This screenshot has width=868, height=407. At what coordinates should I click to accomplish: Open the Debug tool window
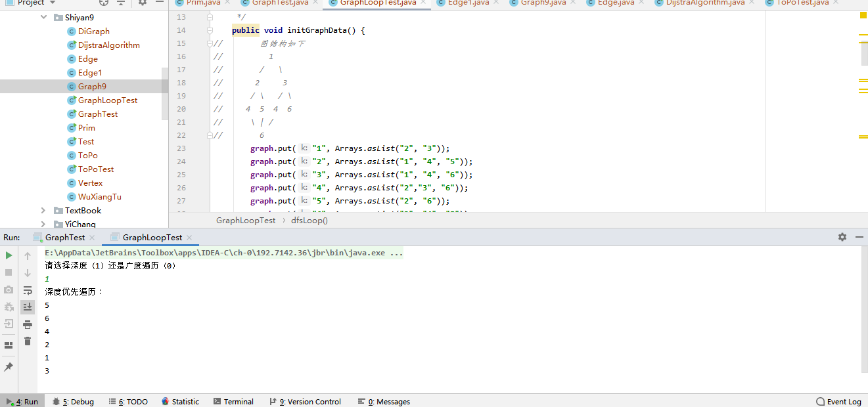click(x=73, y=401)
